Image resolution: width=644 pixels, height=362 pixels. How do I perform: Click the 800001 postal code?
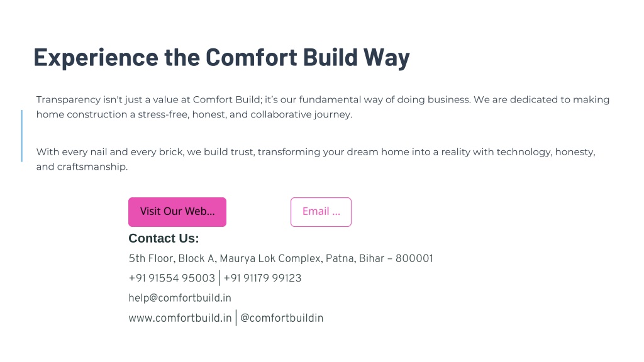[414, 258]
